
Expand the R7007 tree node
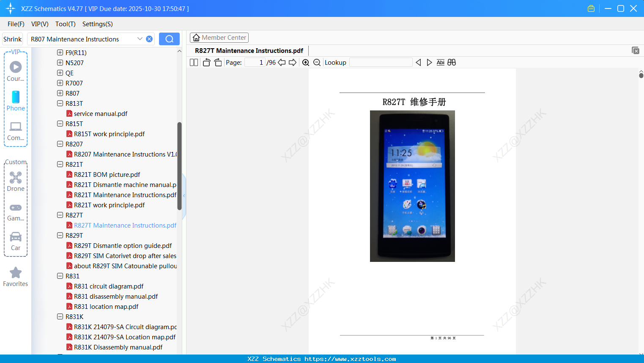coord(59,83)
